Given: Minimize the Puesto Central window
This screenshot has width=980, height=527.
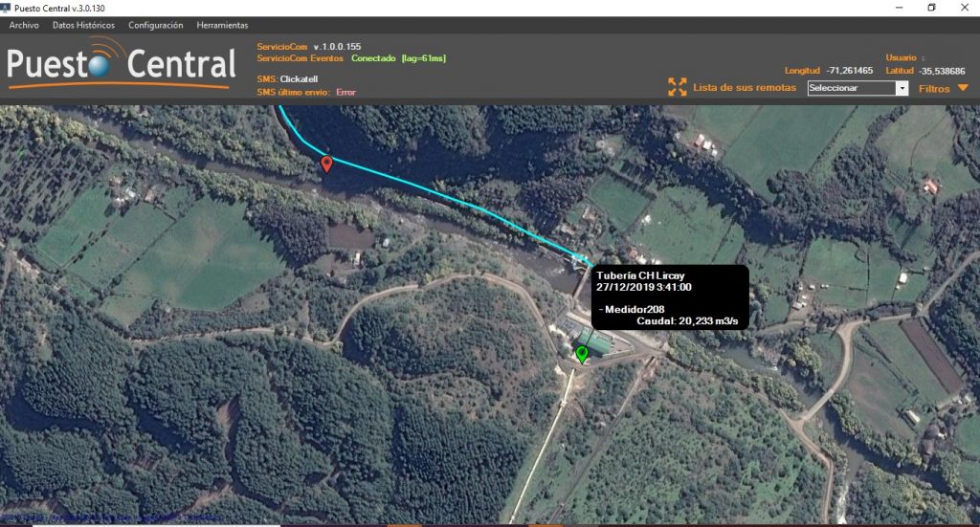Looking at the screenshot, I should click(899, 8).
